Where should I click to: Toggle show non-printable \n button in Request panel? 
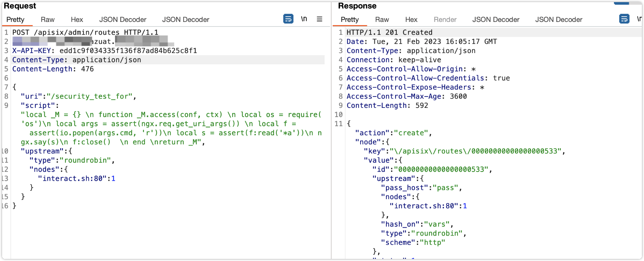304,19
